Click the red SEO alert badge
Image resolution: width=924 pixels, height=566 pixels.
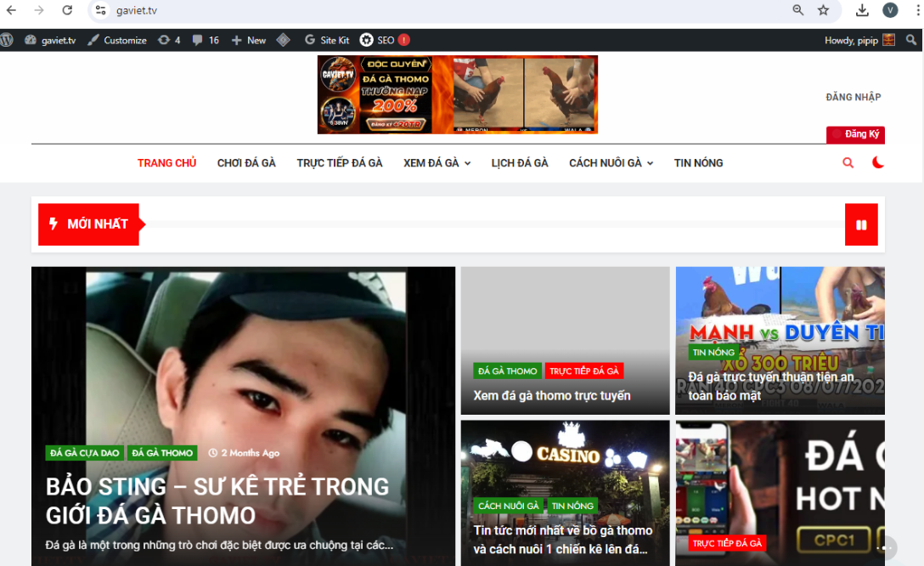403,40
